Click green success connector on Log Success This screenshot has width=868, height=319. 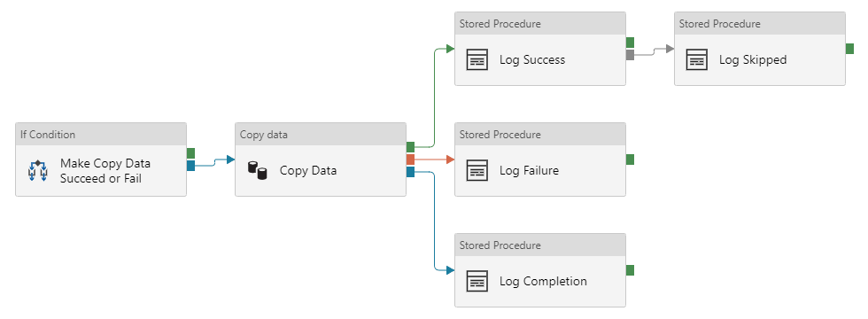(x=630, y=43)
